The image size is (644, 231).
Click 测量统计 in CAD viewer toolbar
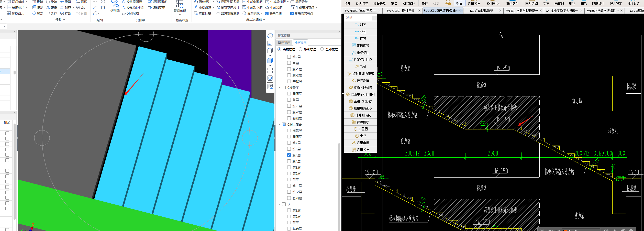474,4
